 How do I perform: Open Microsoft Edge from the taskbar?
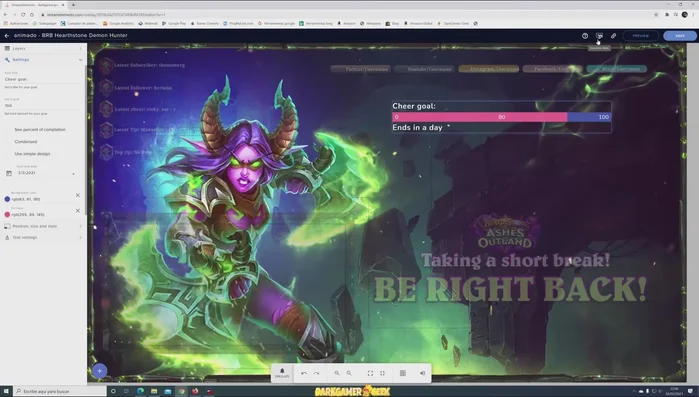[x=140, y=391]
